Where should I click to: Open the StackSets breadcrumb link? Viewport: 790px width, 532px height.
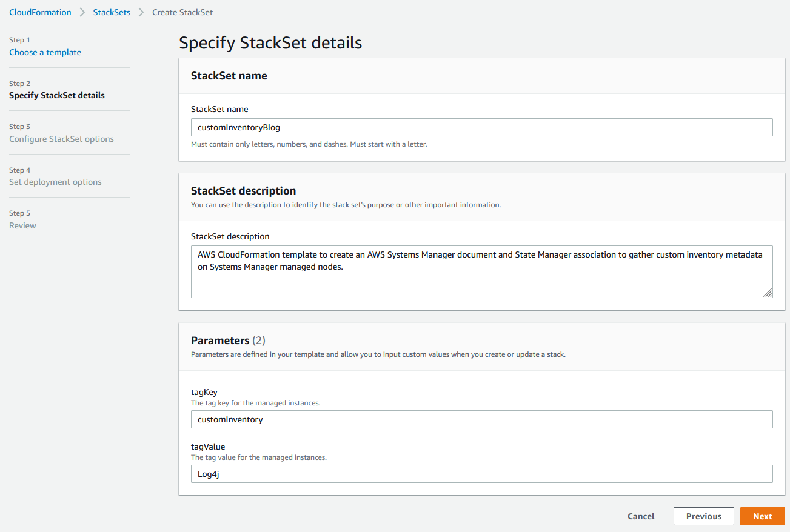pyautogui.click(x=112, y=12)
